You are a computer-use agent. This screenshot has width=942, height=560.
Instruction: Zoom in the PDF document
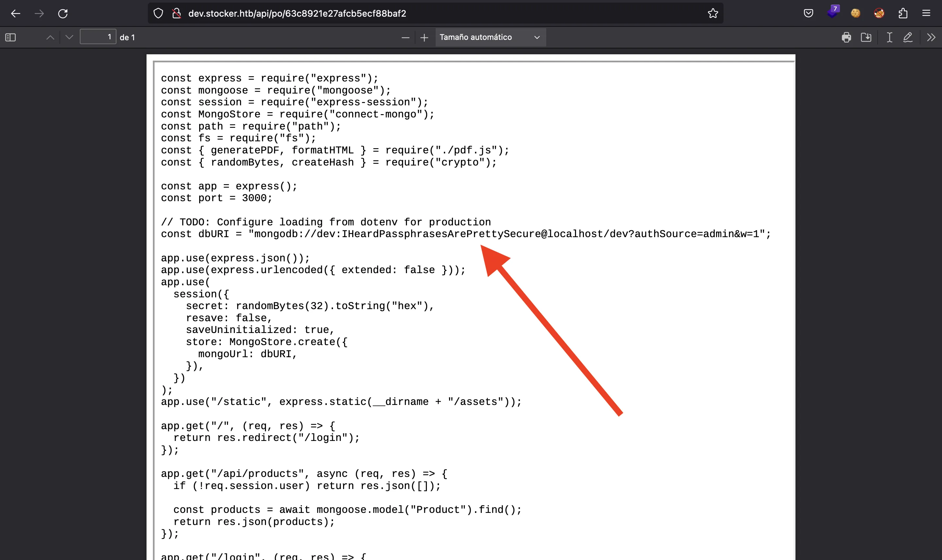(x=425, y=37)
